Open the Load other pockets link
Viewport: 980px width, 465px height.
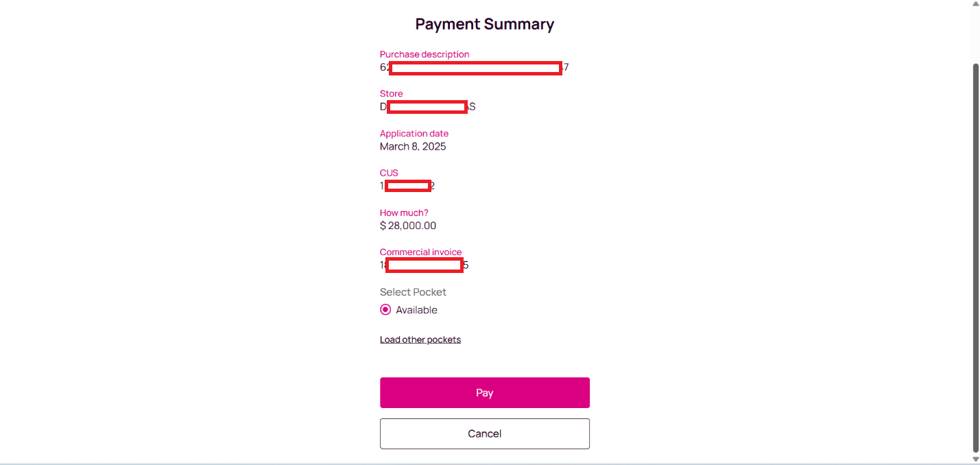(x=420, y=339)
